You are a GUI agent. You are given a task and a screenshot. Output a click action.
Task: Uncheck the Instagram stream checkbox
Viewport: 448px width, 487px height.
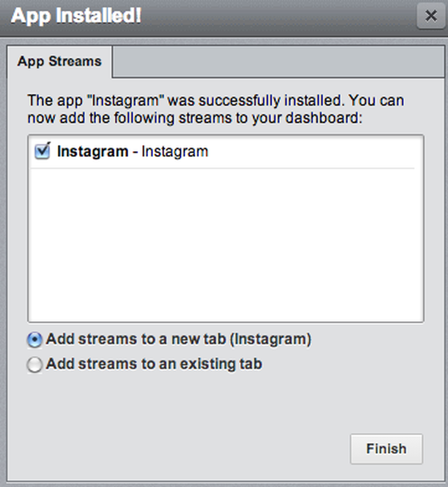(42, 151)
